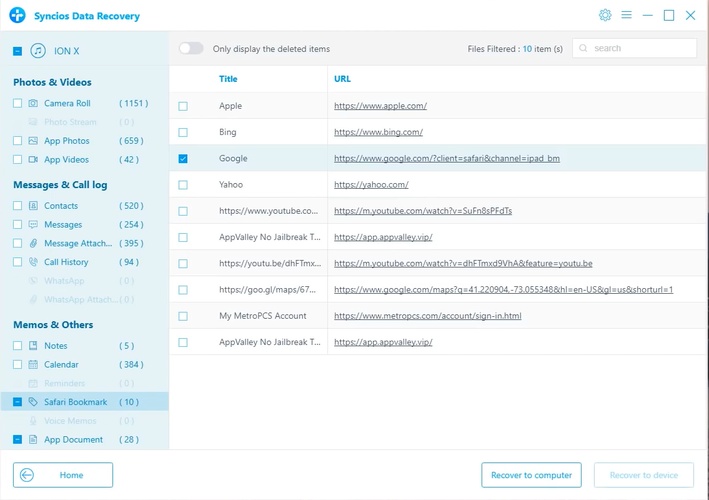Click the Call History phone icon
709x500 pixels.
pyautogui.click(x=33, y=262)
